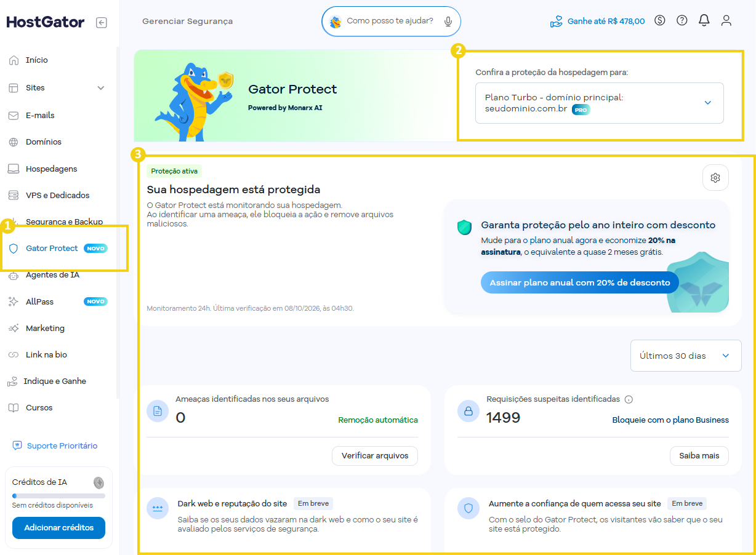
Task: Click the Proteção ativa status badge
Action: click(174, 171)
